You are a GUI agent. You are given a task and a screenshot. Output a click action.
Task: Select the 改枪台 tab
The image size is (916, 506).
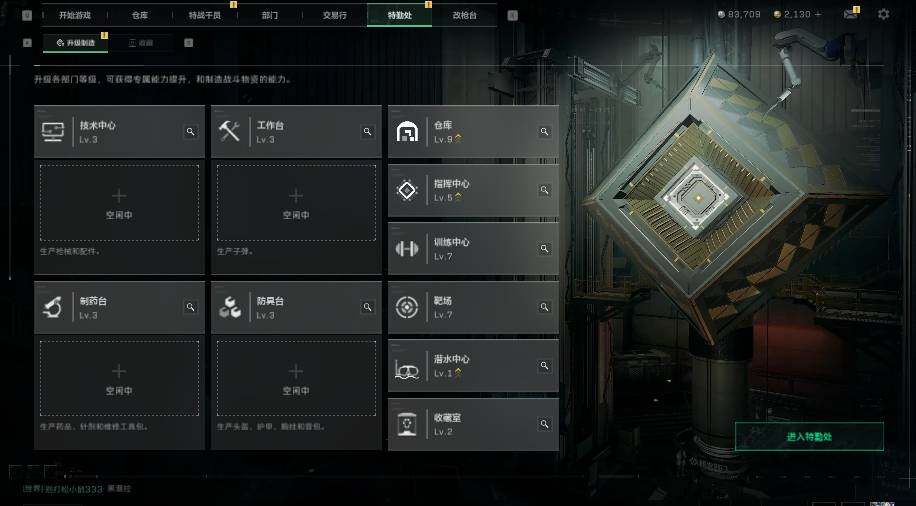[464, 15]
